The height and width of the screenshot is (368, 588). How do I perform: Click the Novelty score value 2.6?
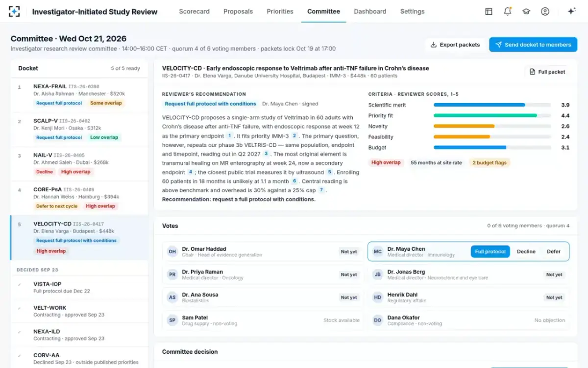pos(565,126)
